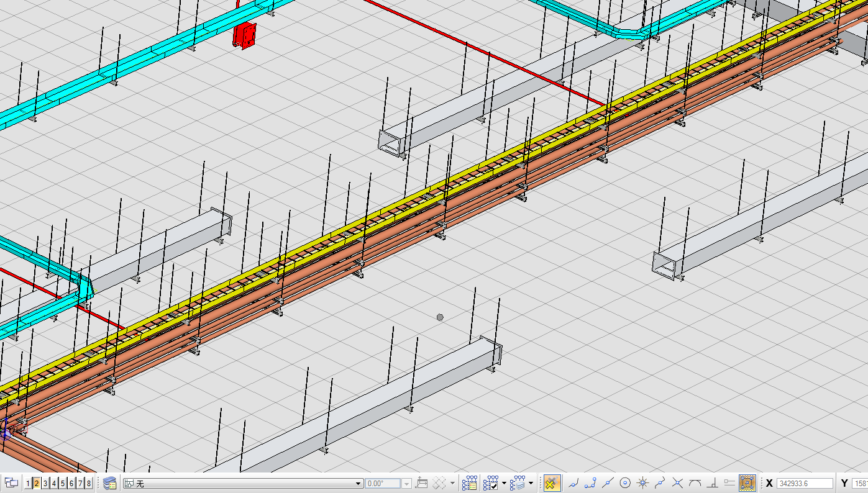Select the Perpendicular snap mode
Screen dimensions: 868x493
click(x=713, y=483)
